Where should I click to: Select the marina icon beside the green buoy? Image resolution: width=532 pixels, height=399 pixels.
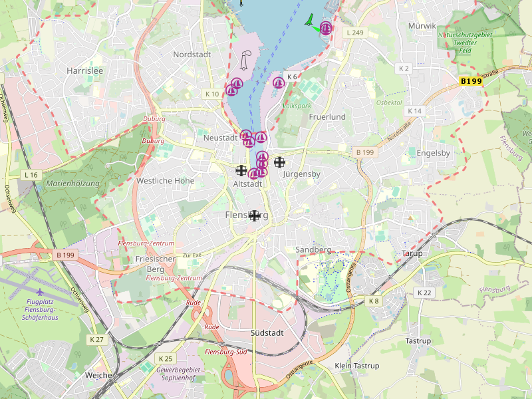pyautogui.click(x=326, y=28)
